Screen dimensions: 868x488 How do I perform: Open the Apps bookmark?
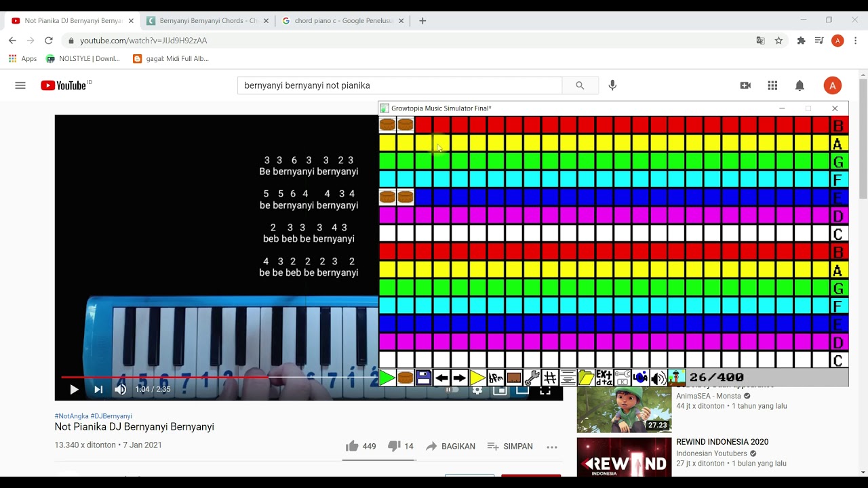click(x=22, y=59)
